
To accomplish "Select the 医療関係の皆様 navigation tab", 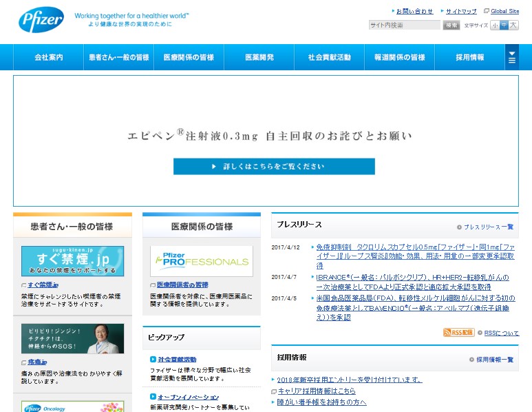I will pyautogui.click(x=189, y=57).
